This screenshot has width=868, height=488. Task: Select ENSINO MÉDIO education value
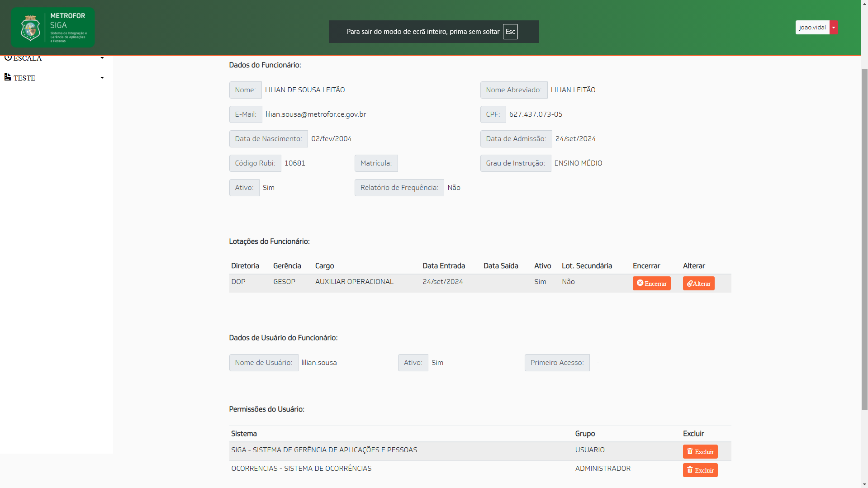coord(578,163)
